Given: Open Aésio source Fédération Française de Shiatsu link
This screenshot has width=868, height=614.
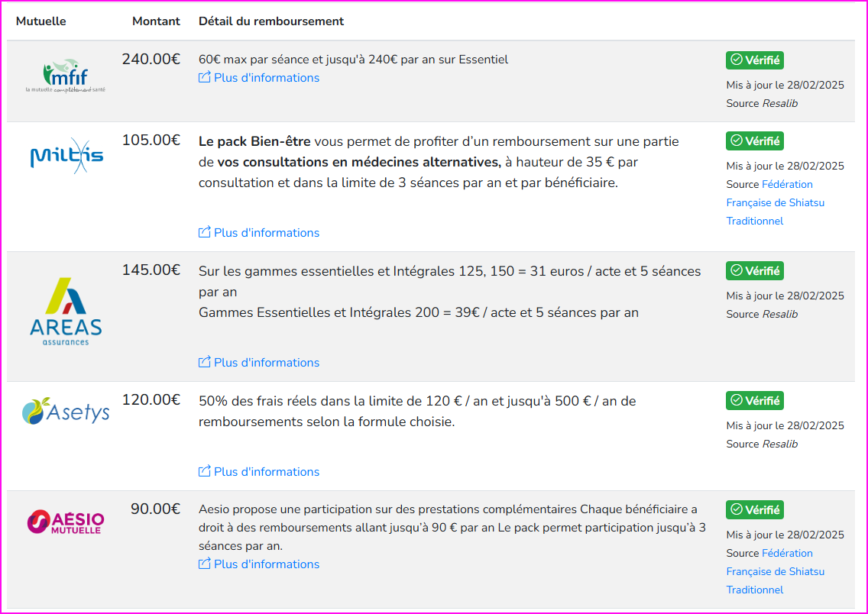Looking at the screenshot, I should coord(775,571).
